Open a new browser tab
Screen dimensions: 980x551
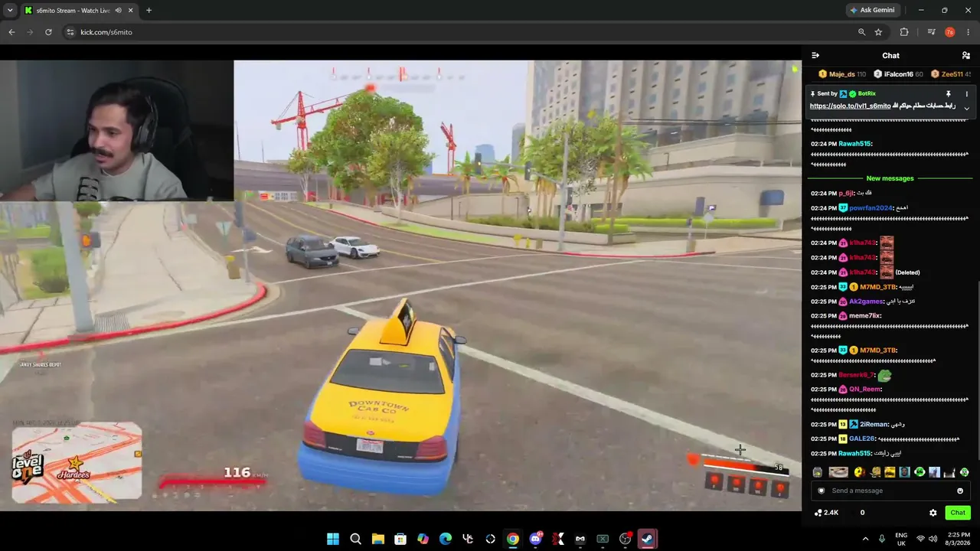click(x=149, y=11)
